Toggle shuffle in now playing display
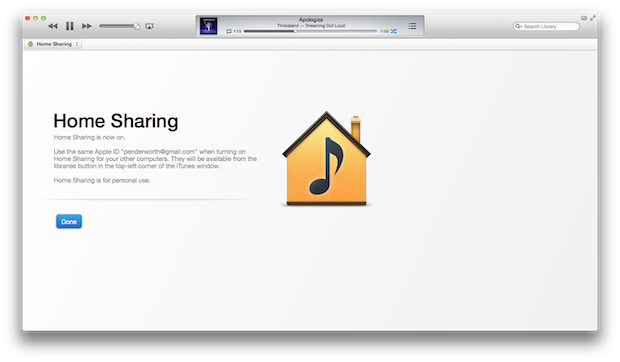 click(393, 31)
